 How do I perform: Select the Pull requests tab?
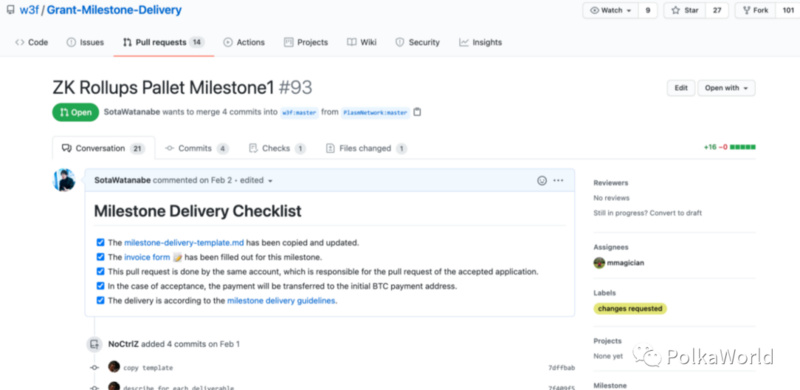click(x=163, y=42)
